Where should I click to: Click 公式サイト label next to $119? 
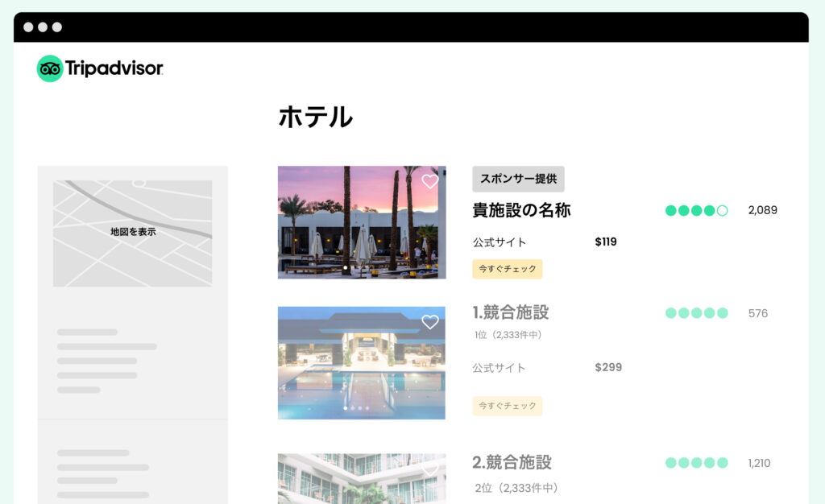(x=500, y=242)
